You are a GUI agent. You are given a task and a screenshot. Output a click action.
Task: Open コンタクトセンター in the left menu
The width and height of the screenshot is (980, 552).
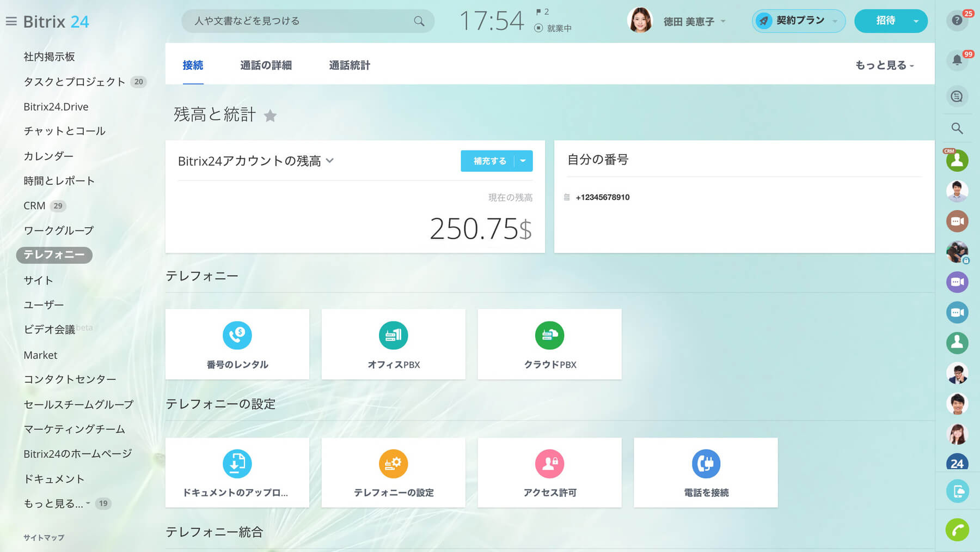(x=70, y=379)
